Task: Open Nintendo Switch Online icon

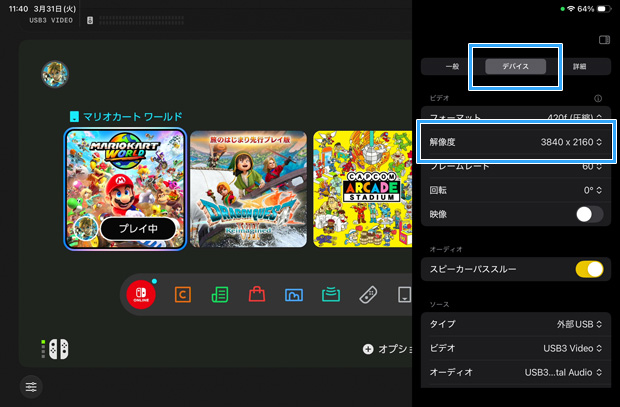Action: click(139, 295)
